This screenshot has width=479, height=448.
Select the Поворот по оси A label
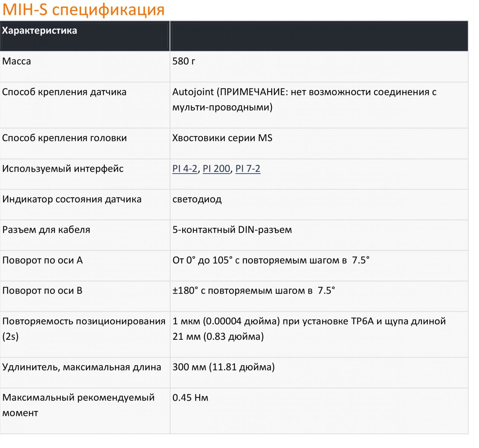[43, 261]
